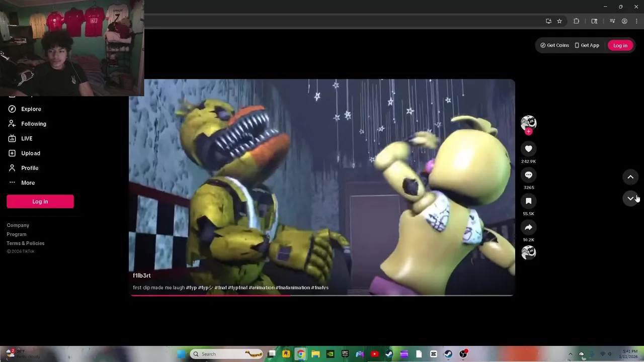The image size is (644, 362).
Task: Open CapCut on the taskbar
Action: (x=434, y=354)
